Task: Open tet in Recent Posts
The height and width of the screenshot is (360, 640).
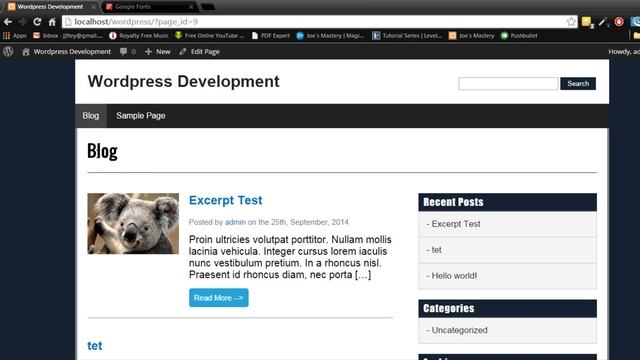Action: point(436,250)
